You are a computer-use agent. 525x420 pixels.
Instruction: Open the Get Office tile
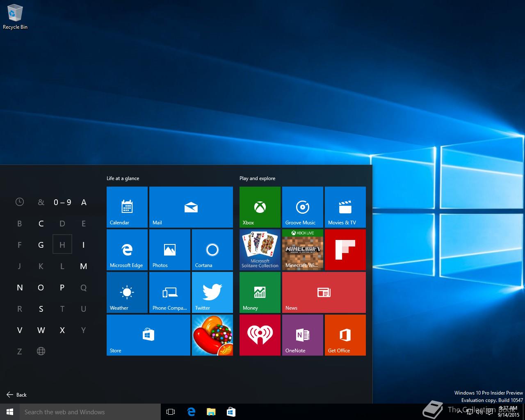point(345,335)
